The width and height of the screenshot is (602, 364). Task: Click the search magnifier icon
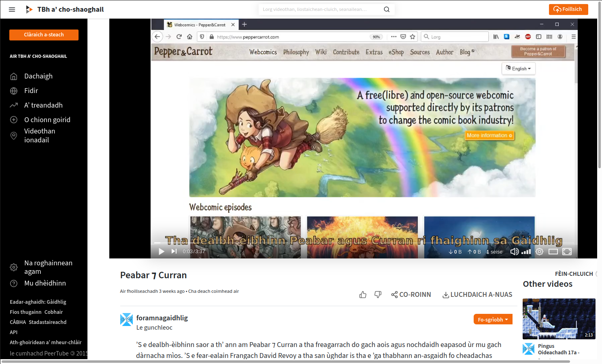pyautogui.click(x=387, y=9)
